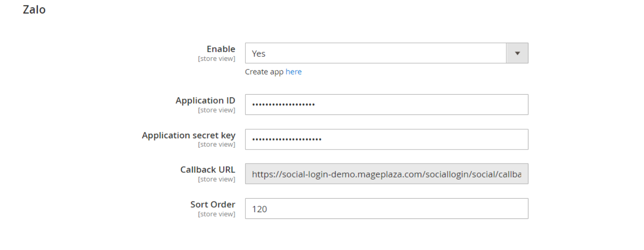Click store view scope under Application secret key
Image resolution: width=644 pixels, height=250 pixels.
point(216,145)
